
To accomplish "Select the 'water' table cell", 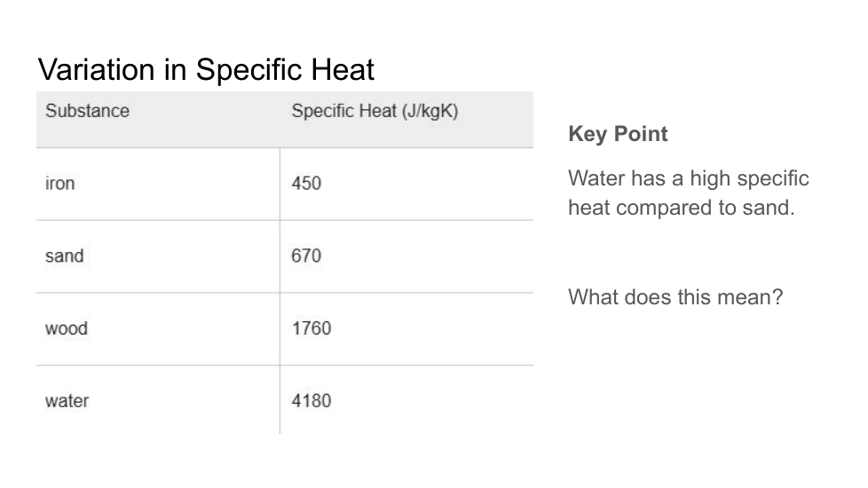I will [158, 400].
